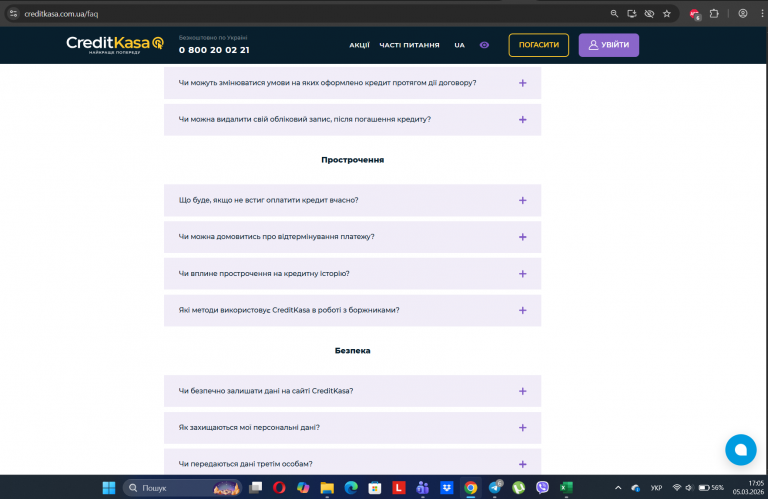Show hidden tray icons chevron
The width and height of the screenshot is (768, 499).
(x=618, y=488)
